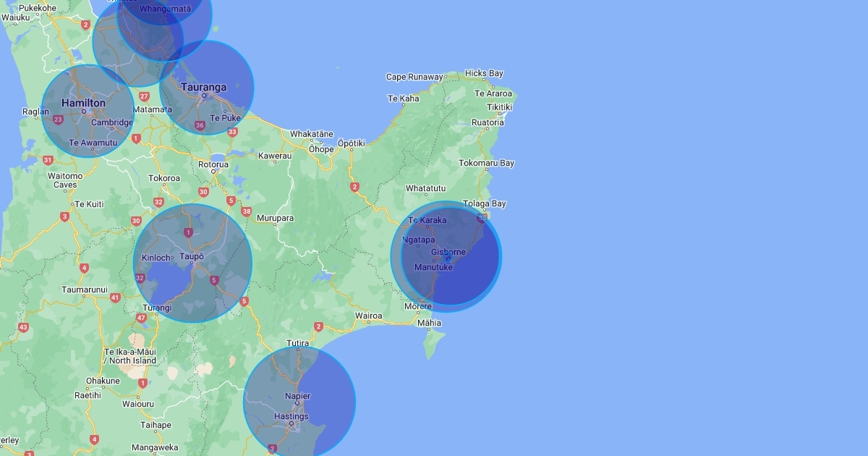Click the Tokomaru Bay label on east coast
This screenshot has height=456, width=868.
pyautogui.click(x=486, y=163)
